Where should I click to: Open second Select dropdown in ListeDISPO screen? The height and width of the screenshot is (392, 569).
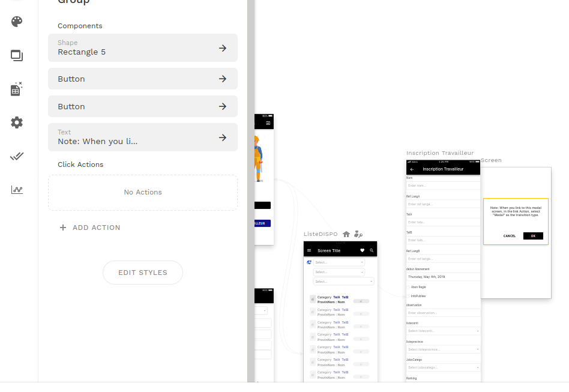point(339,272)
